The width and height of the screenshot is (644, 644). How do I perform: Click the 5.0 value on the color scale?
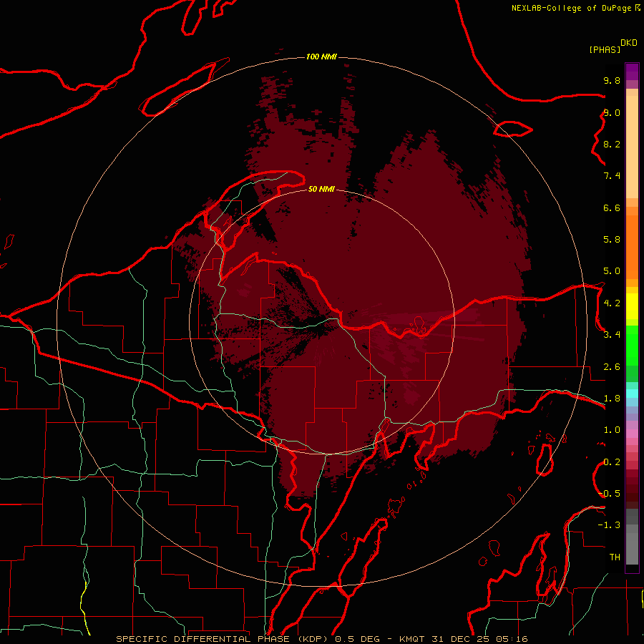click(x=612, y=271)
